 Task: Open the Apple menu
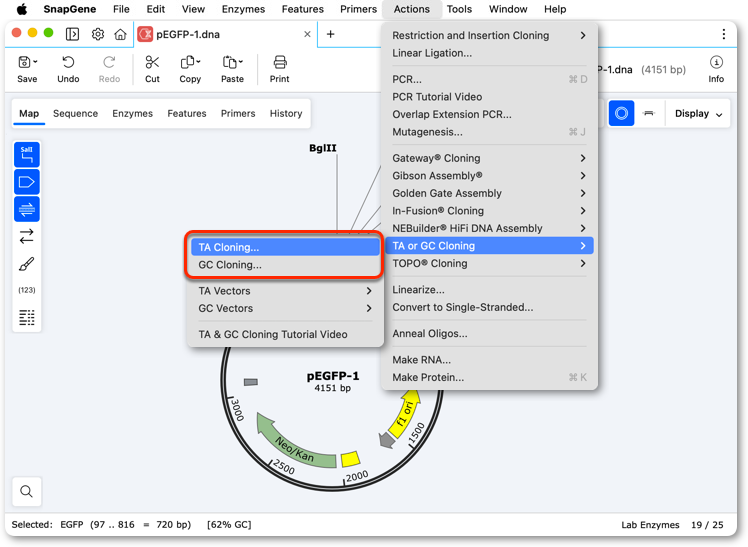pos(21,9)
